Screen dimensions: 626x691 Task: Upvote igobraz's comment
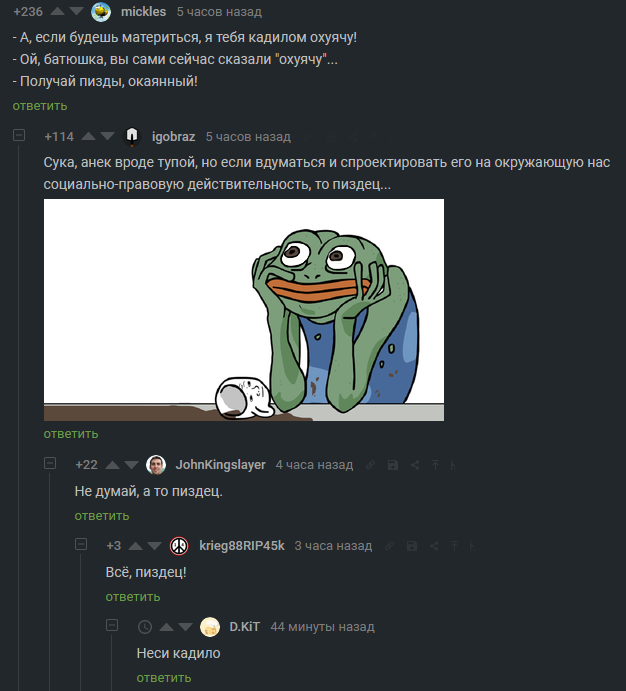[x=89, y=137]
